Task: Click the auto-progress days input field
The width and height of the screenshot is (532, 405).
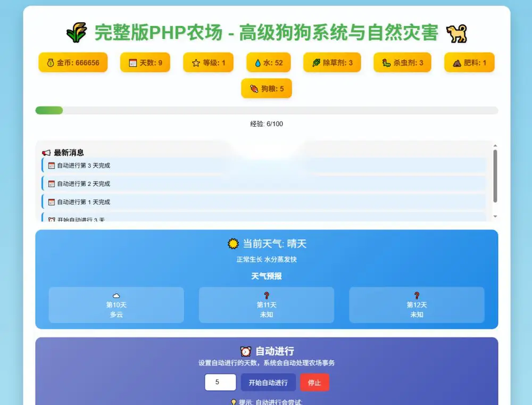Action: (x=221, y=382)
